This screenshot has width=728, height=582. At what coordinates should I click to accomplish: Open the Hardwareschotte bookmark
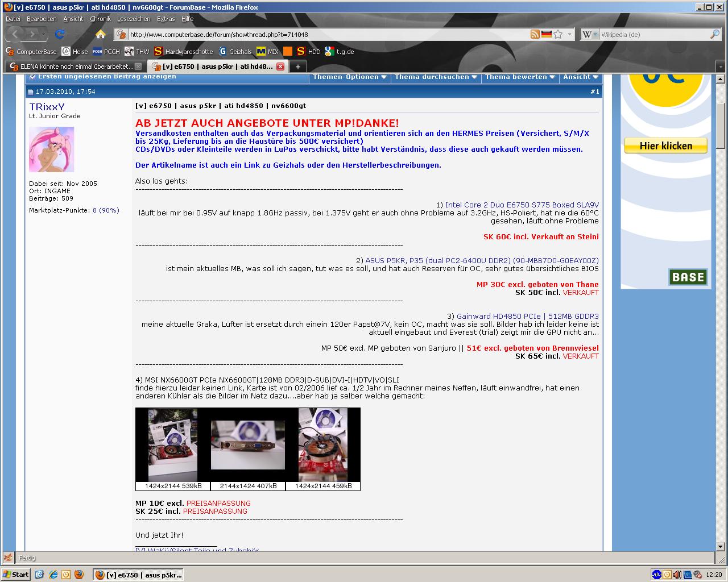coord(183,52)
